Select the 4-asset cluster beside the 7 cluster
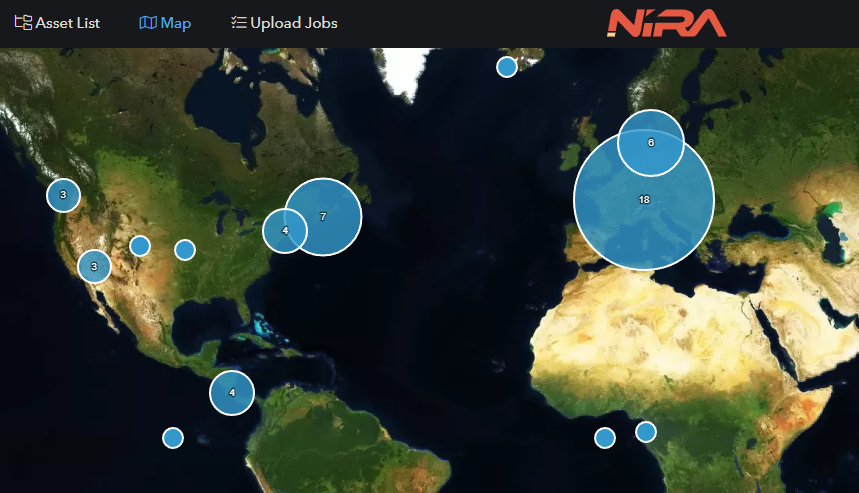 284,231
